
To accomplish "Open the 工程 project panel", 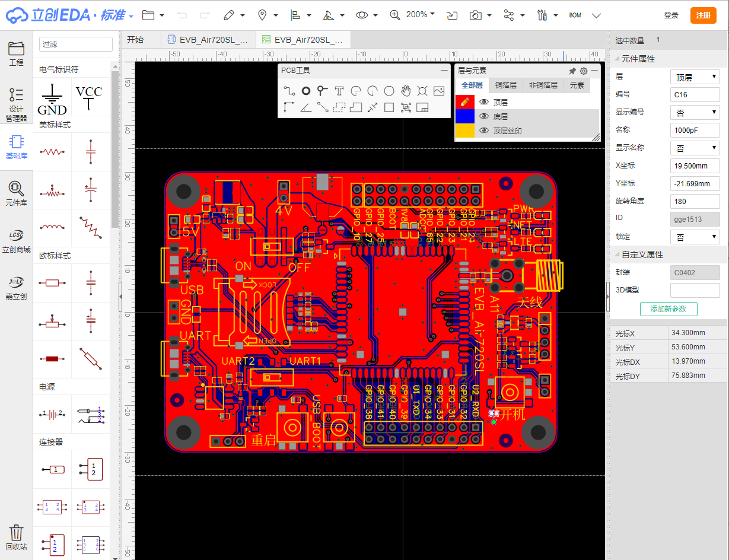I will [x=16, y=54].
